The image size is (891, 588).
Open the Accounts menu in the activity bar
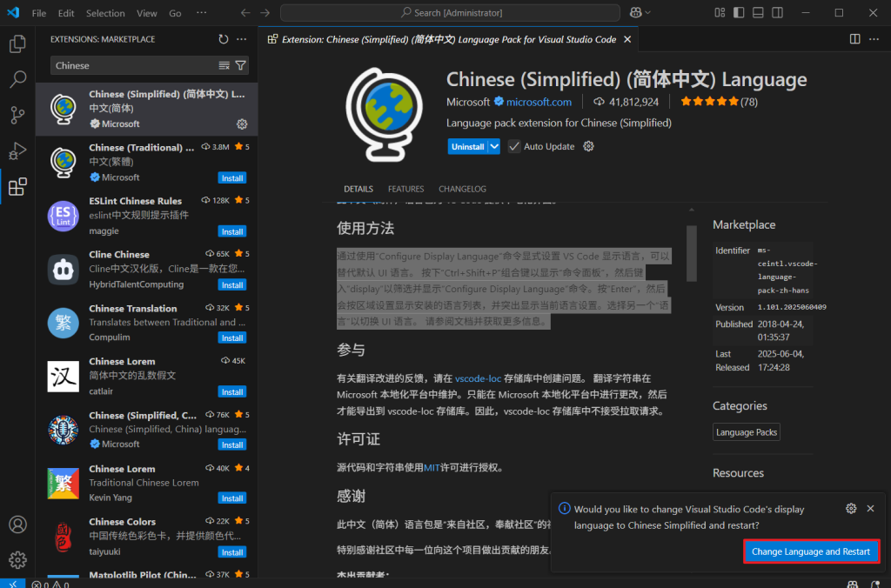(x=17, y=525)
